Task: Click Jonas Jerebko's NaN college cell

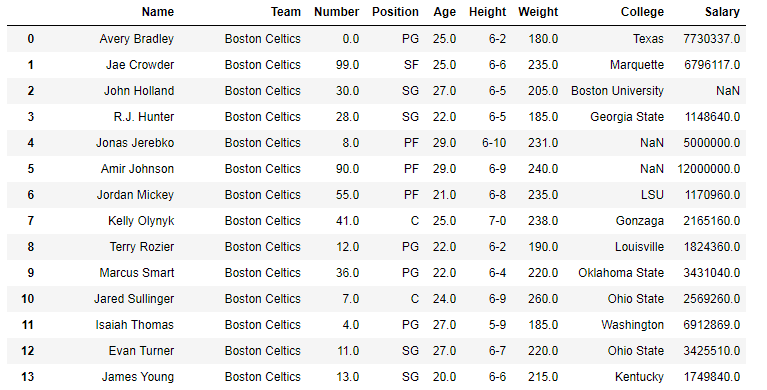Action: 652,142
